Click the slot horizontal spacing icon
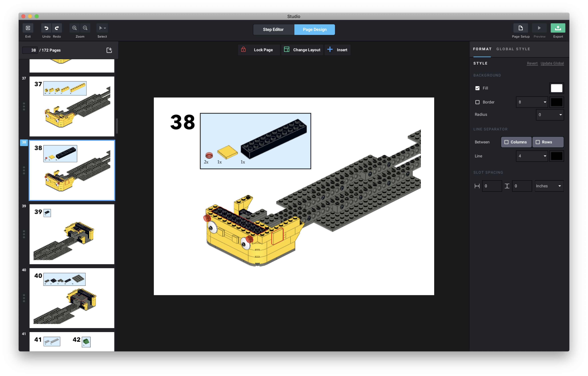 477,186
